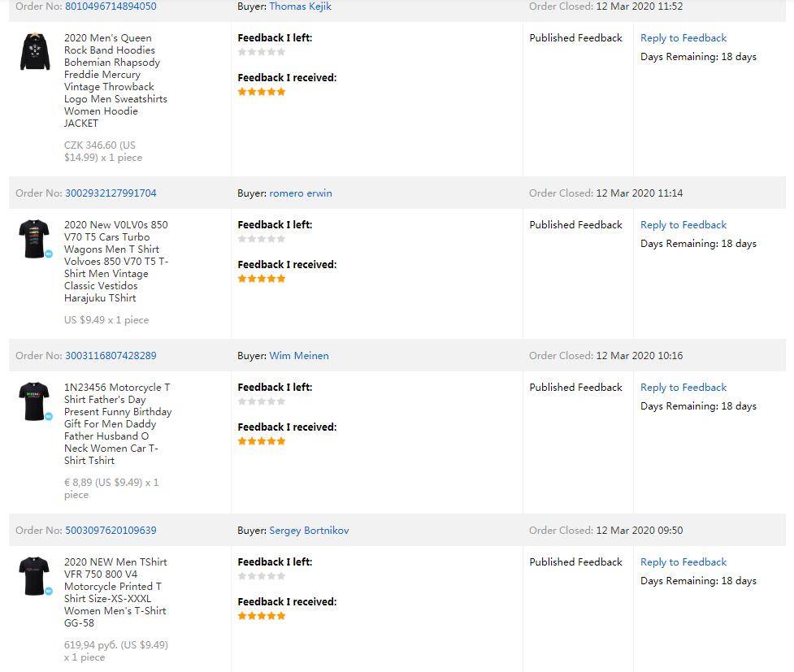Open buyer profile Thomas Kejik
The image size is (794, 672).
(x=300, y=7)
